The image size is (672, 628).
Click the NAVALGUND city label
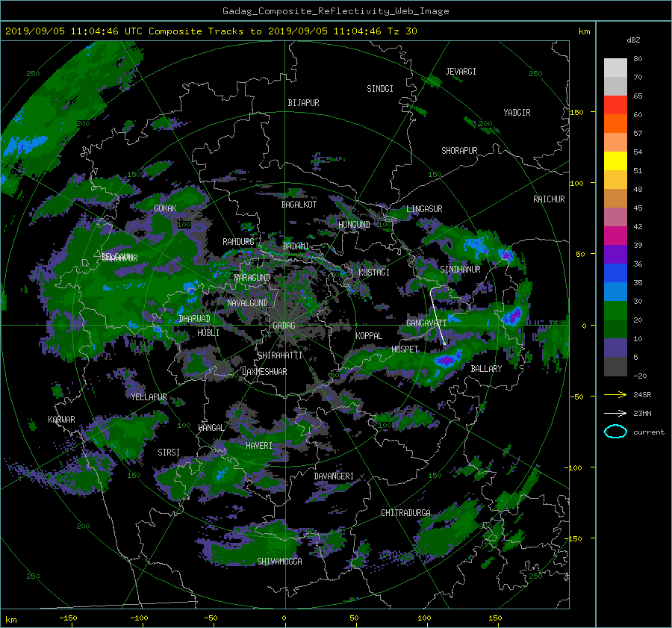click(247, 303)
